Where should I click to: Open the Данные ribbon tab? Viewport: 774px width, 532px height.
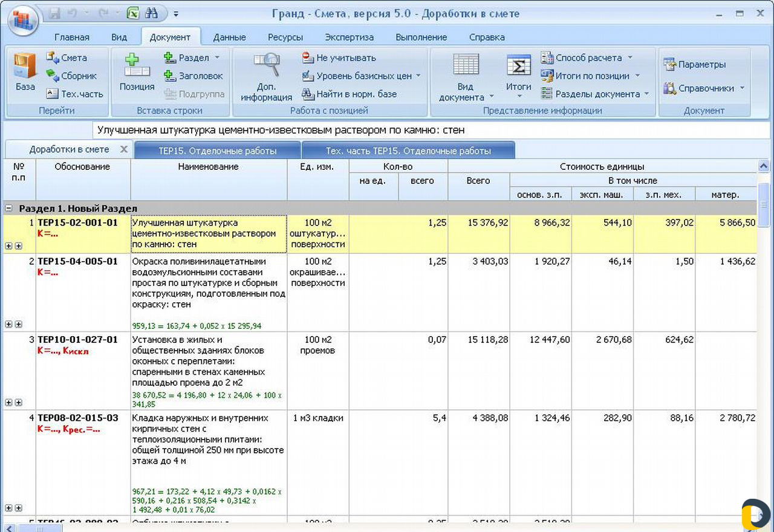[x=229, y=37]
